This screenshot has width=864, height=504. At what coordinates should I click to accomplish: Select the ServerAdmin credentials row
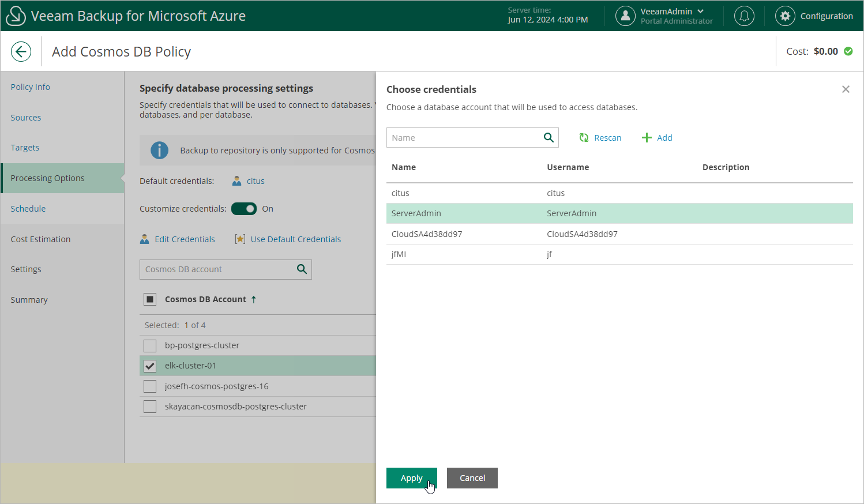point(619,213)
